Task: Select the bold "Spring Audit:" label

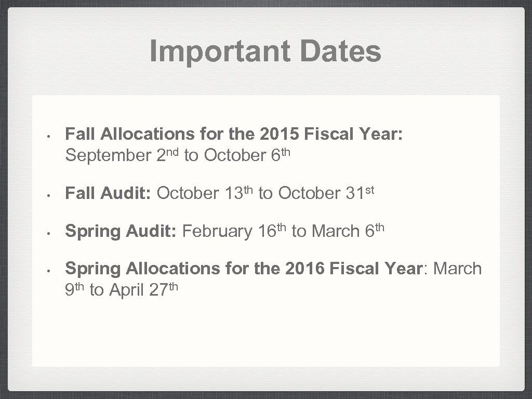Action: [122, 231]
